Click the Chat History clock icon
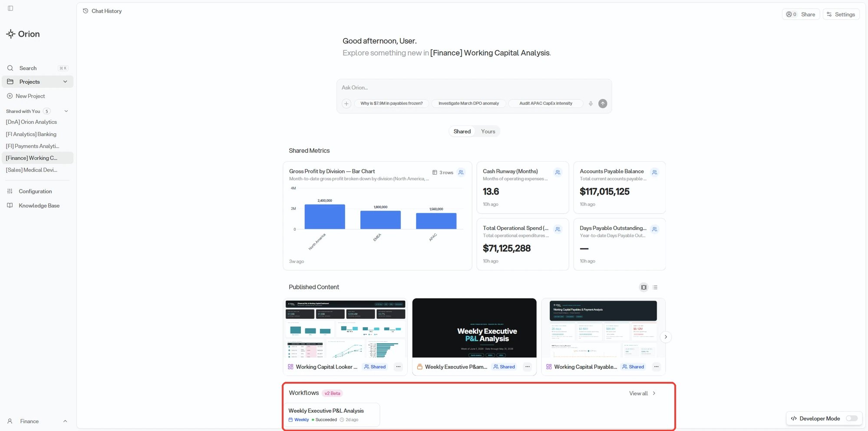Viewport: 868px width, 431px height. click(86, 11)
